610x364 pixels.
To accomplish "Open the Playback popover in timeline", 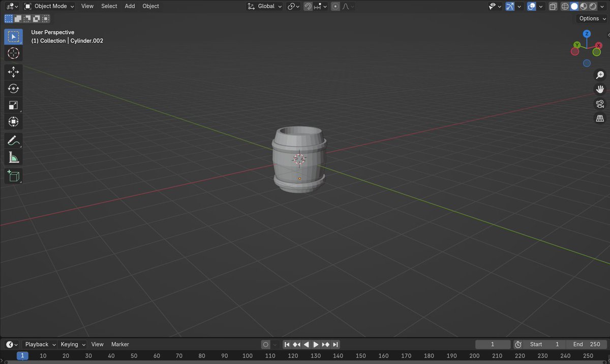I will [x=40, y=344].
